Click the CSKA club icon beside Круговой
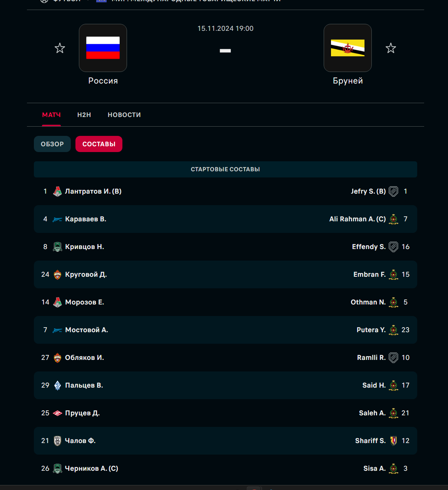This screenshot has width=448, height=490. click(57, 274)
